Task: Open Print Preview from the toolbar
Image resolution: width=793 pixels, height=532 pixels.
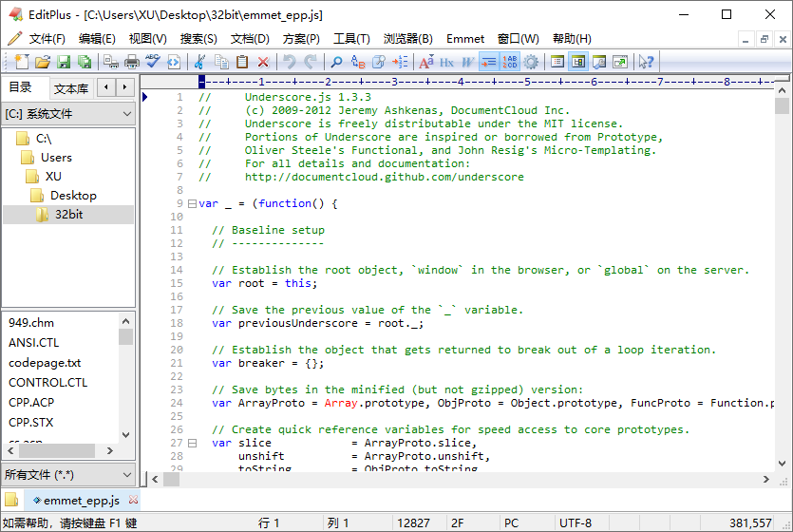Action: click(x=111, y=62)
